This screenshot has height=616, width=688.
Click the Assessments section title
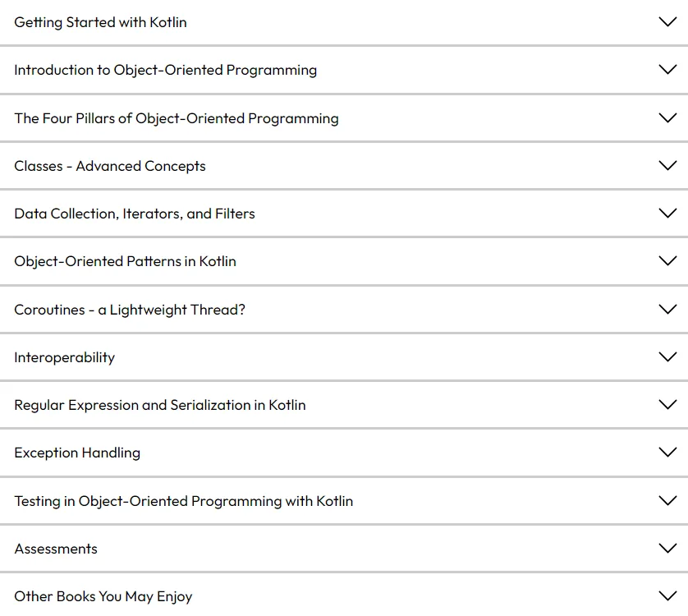point(56,549)
